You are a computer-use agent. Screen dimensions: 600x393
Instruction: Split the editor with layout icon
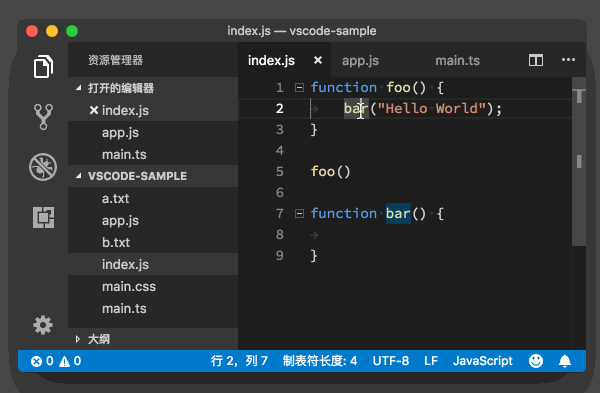[x=536, y=60]
